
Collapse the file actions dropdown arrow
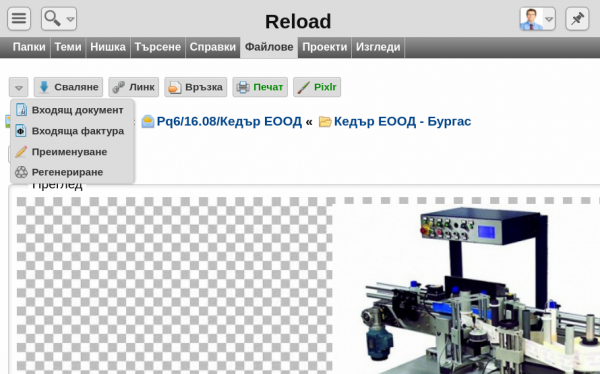pyautogui.click(x=18, y=87)
